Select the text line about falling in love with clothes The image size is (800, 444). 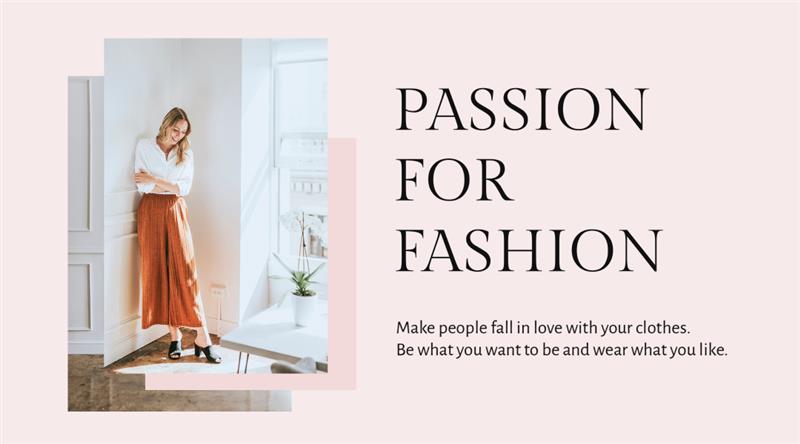543,328
